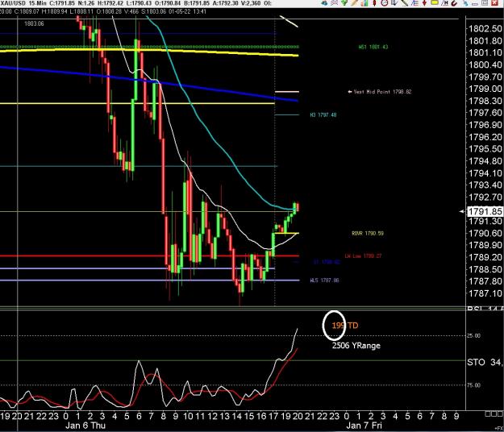Click the magnet snap icon in toolbar
The image size is (504, 432).
click(x=454, y=3)
